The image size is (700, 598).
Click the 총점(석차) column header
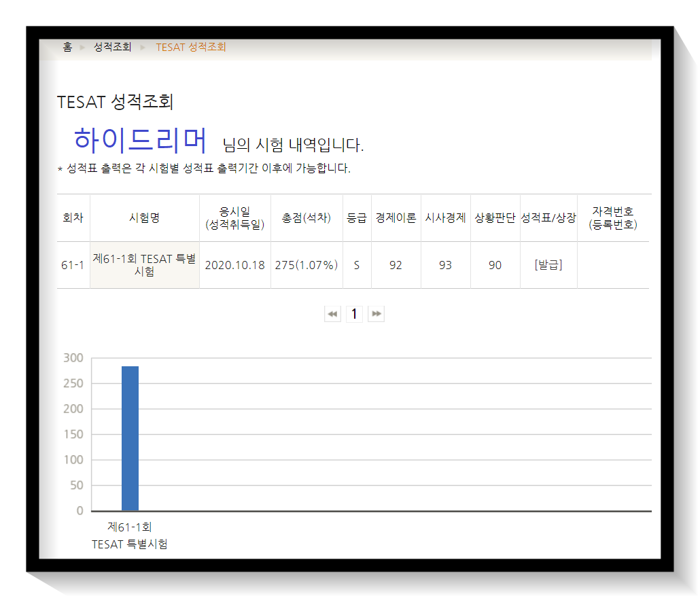pyautogui.click(x=307, y=217)
